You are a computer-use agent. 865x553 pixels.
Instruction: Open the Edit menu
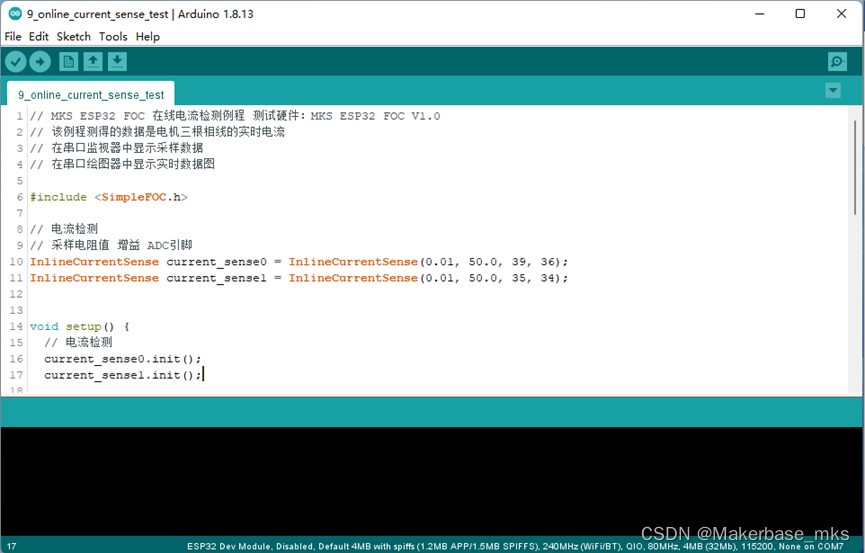(x=39, y=36)
